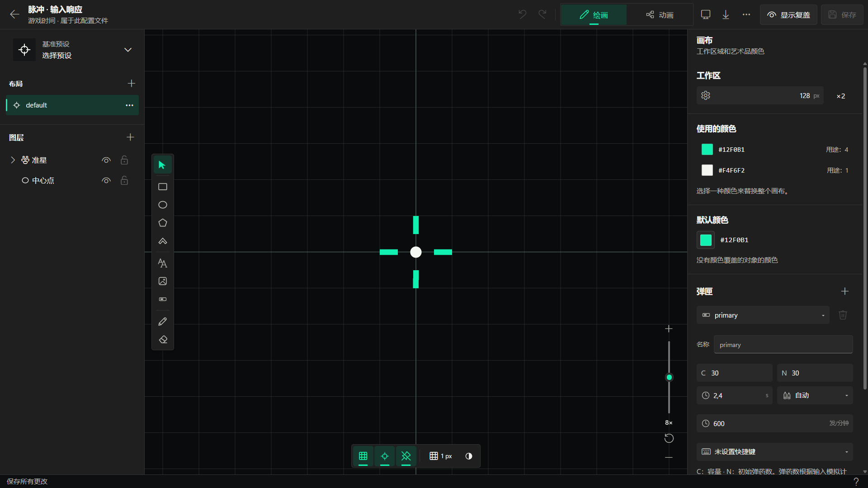Select the polygon tool
The width and height of the screenshot is (868, 488).
click(x=163, y=223)
